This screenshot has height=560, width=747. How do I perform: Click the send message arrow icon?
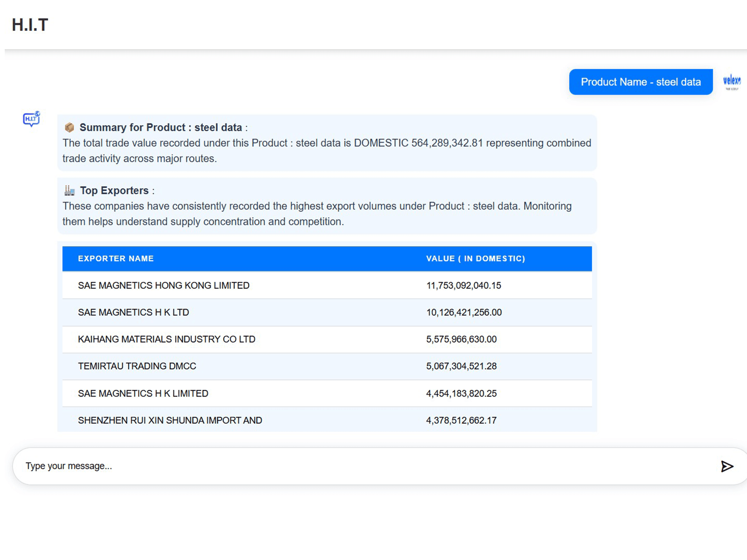pos(727,466)
